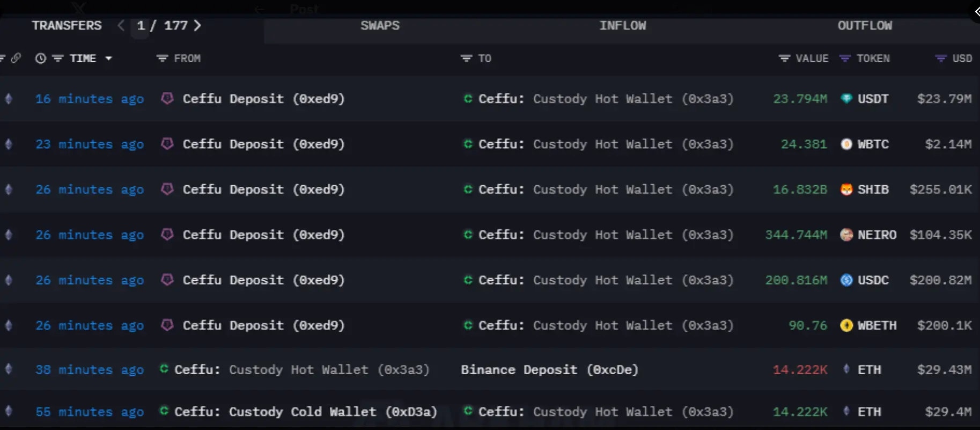Open the TIME column sort dropdown
Image resolution: width=980 pixels, height=430 pixels.
click(x=109, y=59)
